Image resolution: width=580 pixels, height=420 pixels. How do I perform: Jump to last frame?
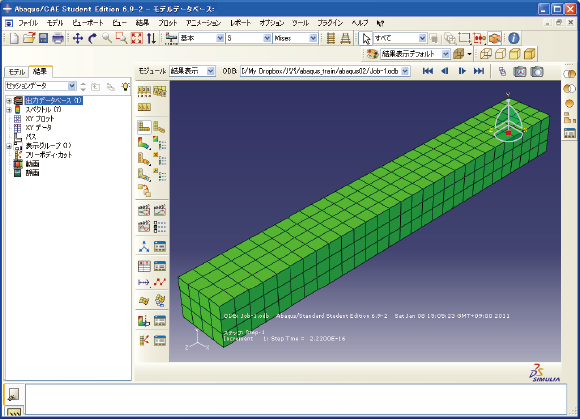point(479,71)
